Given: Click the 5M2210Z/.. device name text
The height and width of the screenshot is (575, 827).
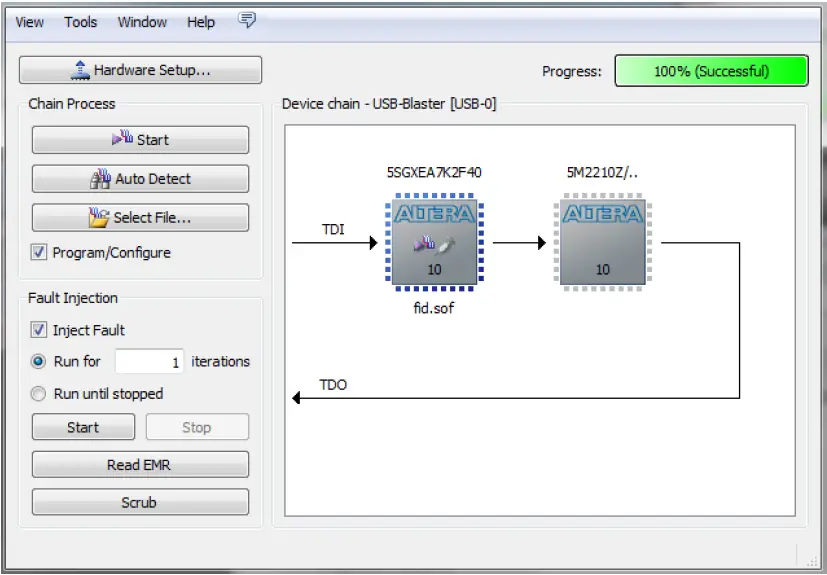Looking at the screenshot, I should [602, 172].
